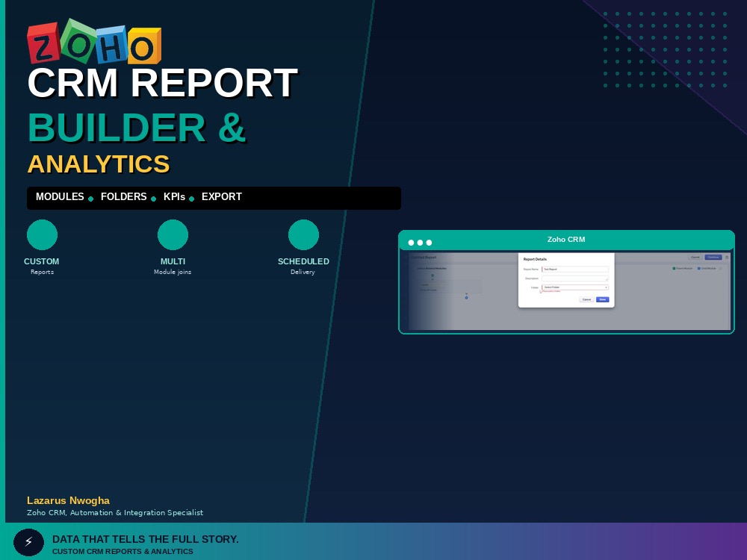Click the green circle above MULTI Module joins
The image size is (747, 560).
(173, 234)
